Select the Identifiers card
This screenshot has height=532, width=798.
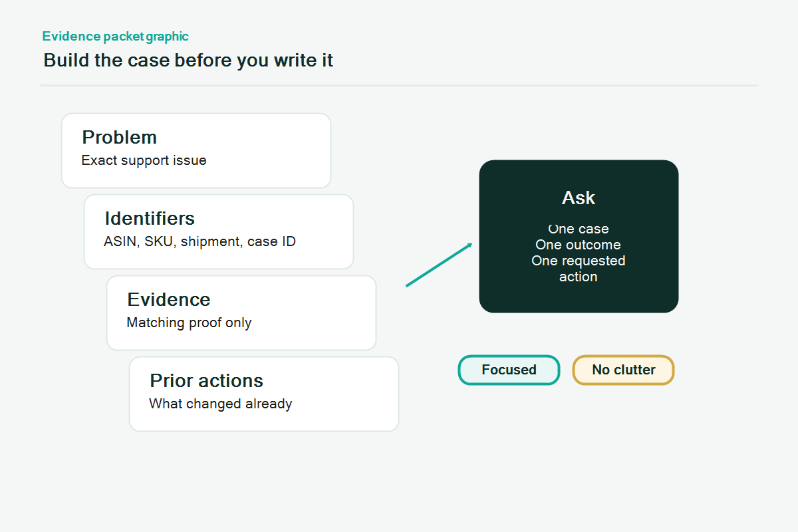tap(219, 231)
